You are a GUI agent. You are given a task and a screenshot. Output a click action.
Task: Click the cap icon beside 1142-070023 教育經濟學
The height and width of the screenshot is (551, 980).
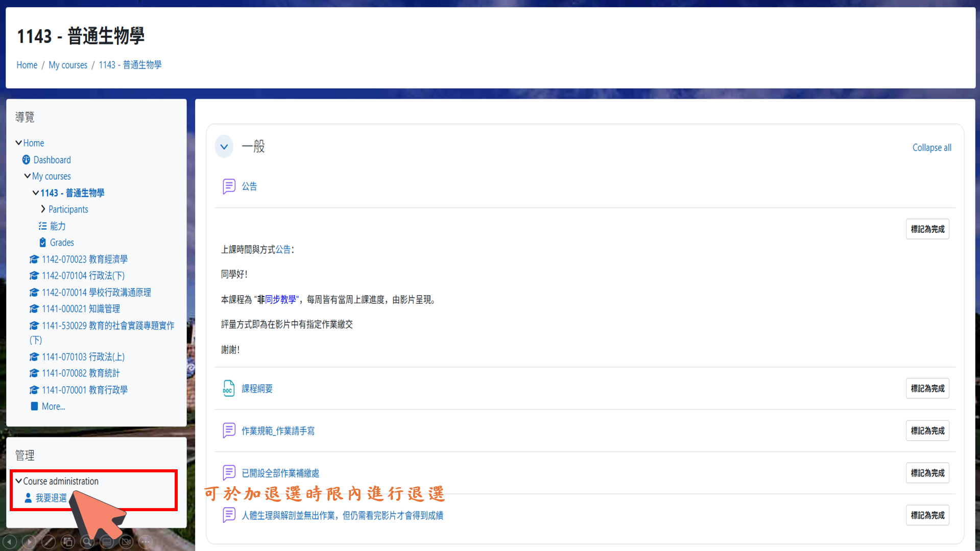point(34,259)
